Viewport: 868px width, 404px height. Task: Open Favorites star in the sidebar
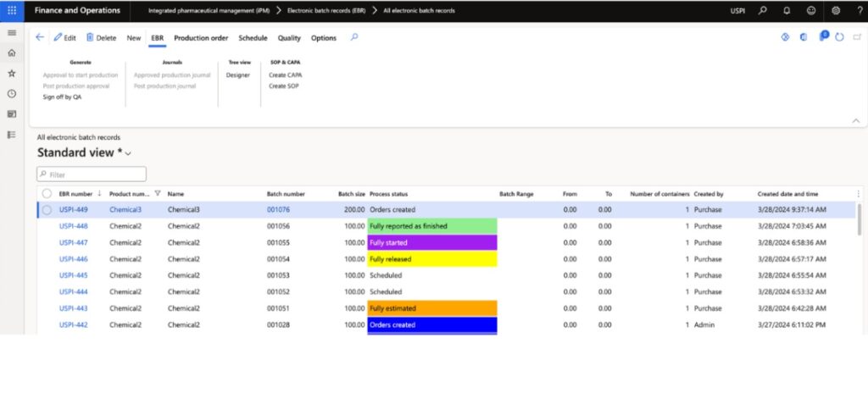(12, 74)
